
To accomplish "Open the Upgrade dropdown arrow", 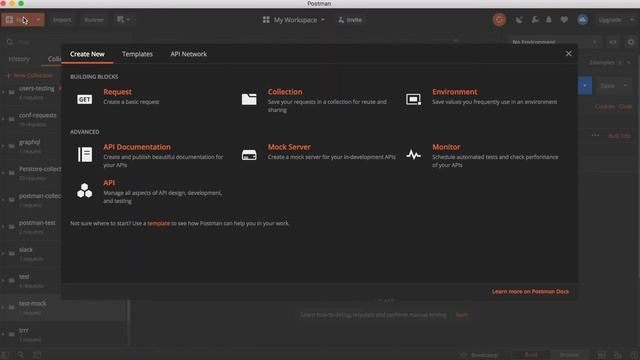I will coord(632,20).
